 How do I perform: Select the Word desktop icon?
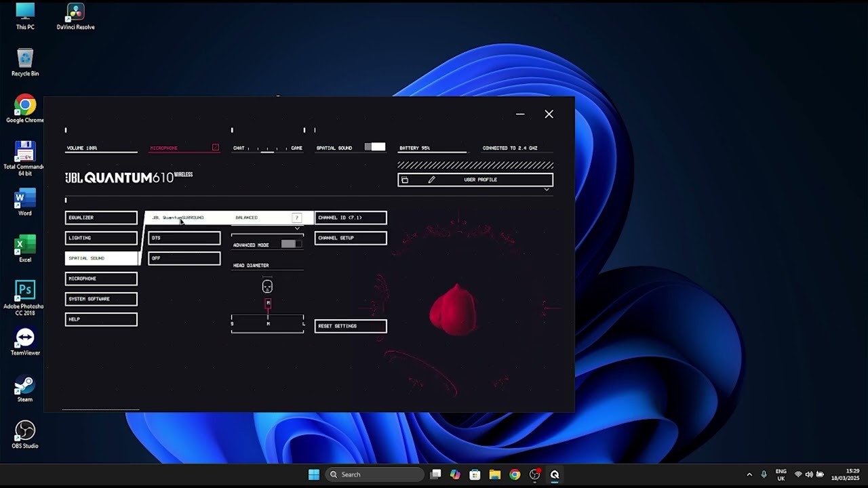tap(25, 203)
